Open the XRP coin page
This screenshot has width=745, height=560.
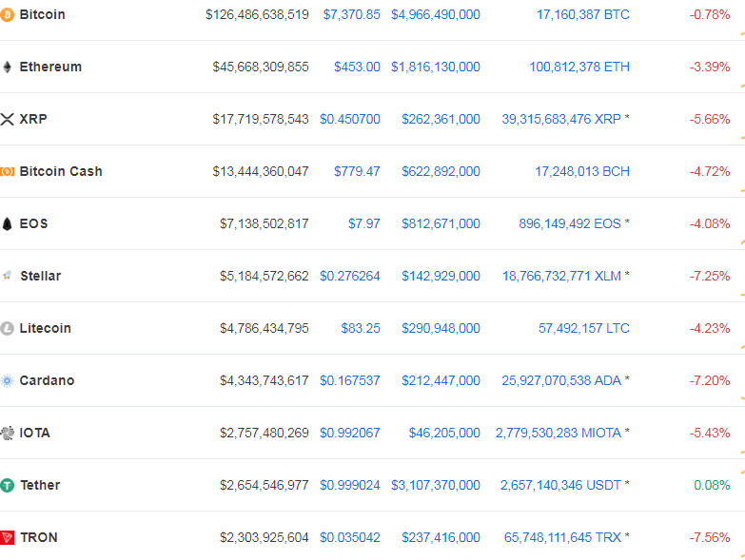[x=33, y=119]
